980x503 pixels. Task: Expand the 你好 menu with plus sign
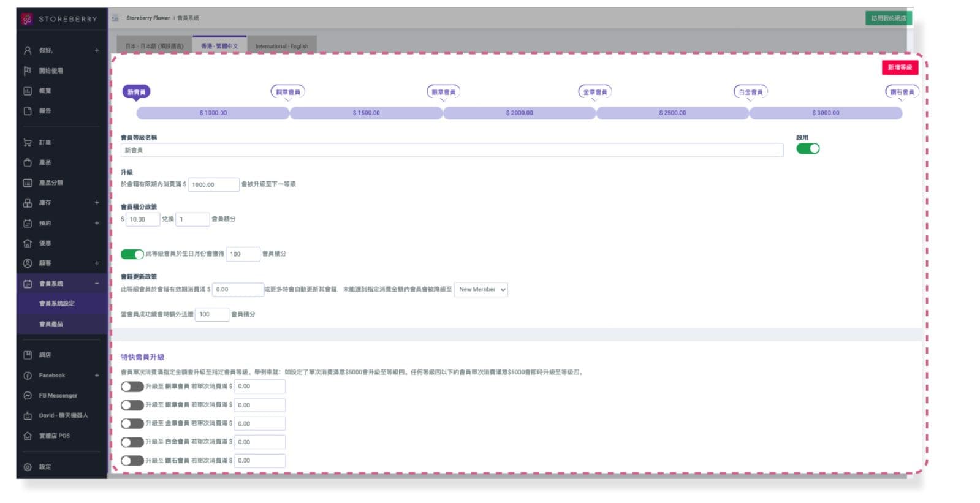click(x=97, y=50)
